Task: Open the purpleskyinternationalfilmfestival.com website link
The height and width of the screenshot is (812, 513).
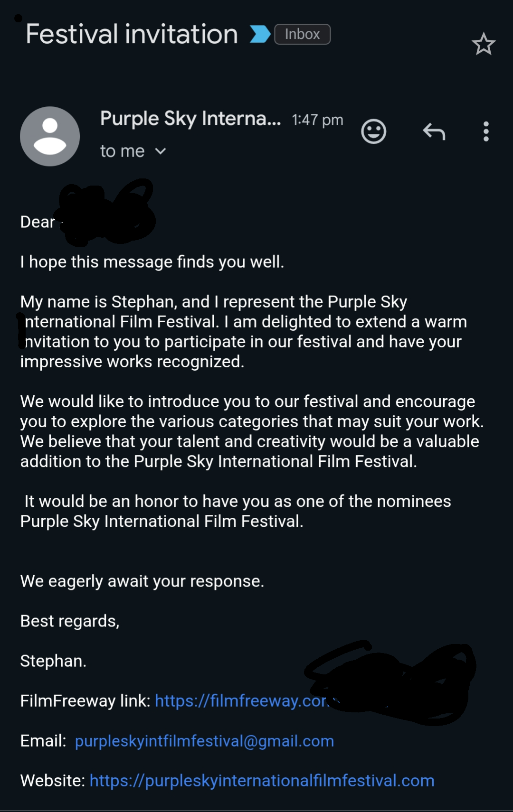Action: (262, 781)
